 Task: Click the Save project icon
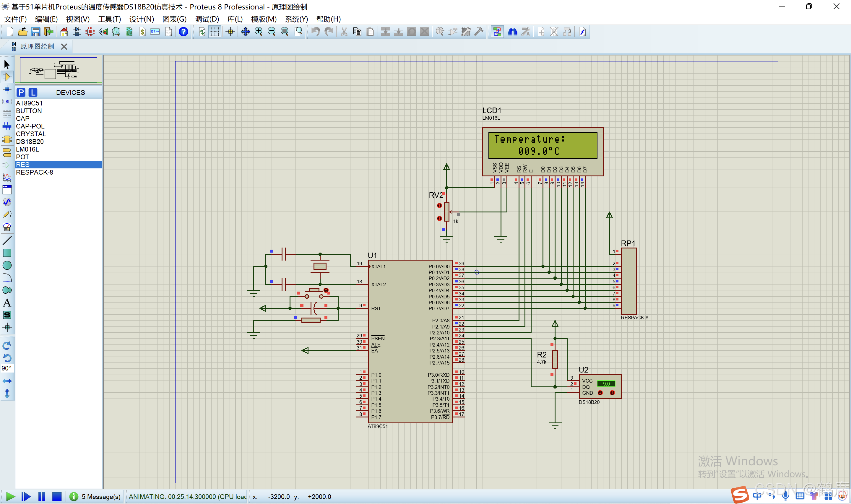pyautogui.click(x=36, y=32)
